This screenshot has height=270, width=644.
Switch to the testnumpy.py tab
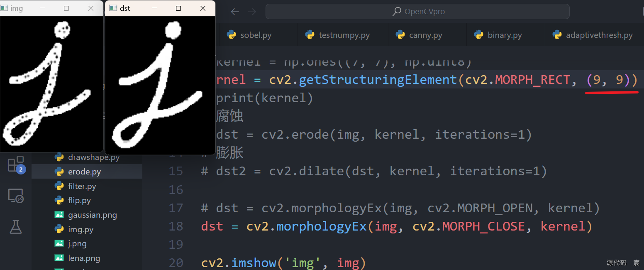[337, 35]
